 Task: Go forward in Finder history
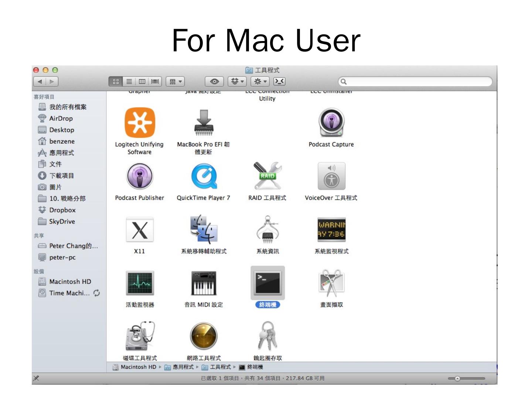click(52, 82)
